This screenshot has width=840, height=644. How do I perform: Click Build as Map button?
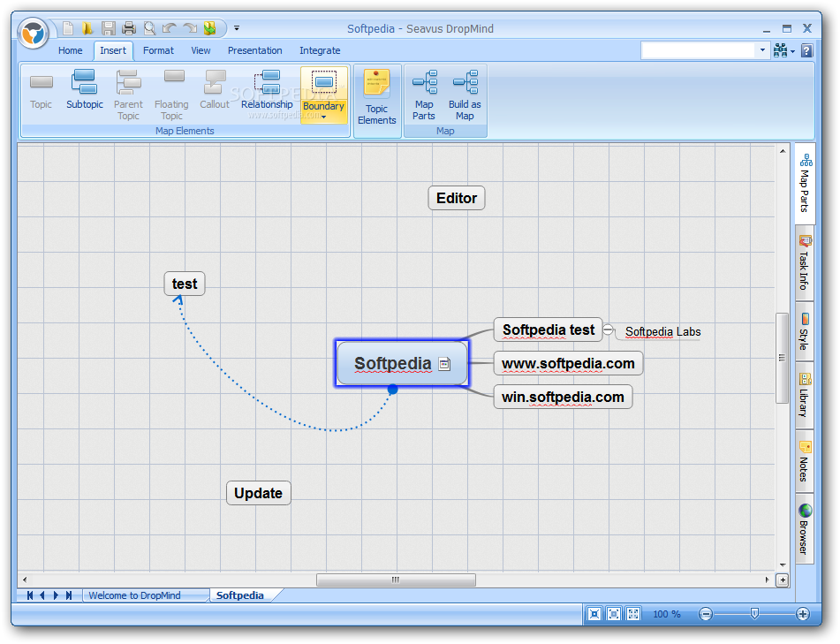click(465, 95)
